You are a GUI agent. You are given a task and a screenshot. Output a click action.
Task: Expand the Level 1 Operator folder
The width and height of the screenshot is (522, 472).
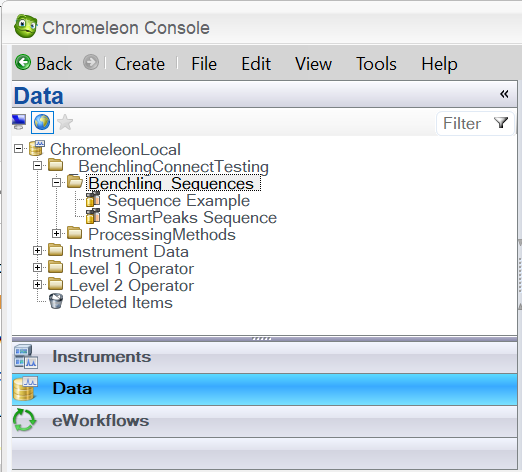click(38, 268)
